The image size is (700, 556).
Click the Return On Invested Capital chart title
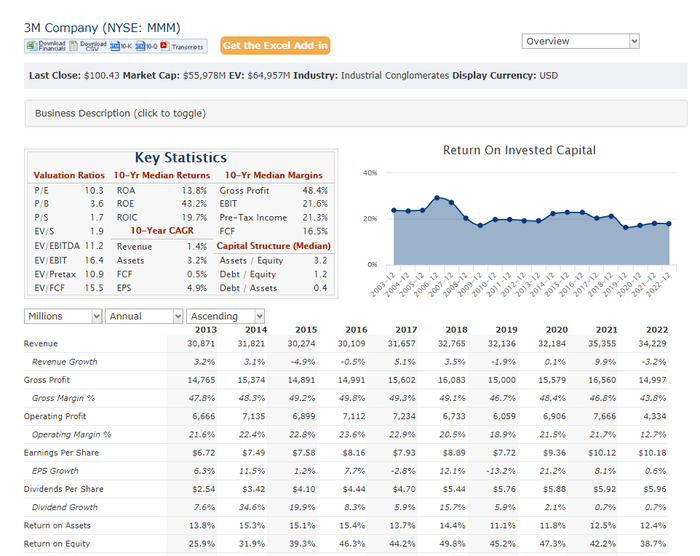click(519, 150)
